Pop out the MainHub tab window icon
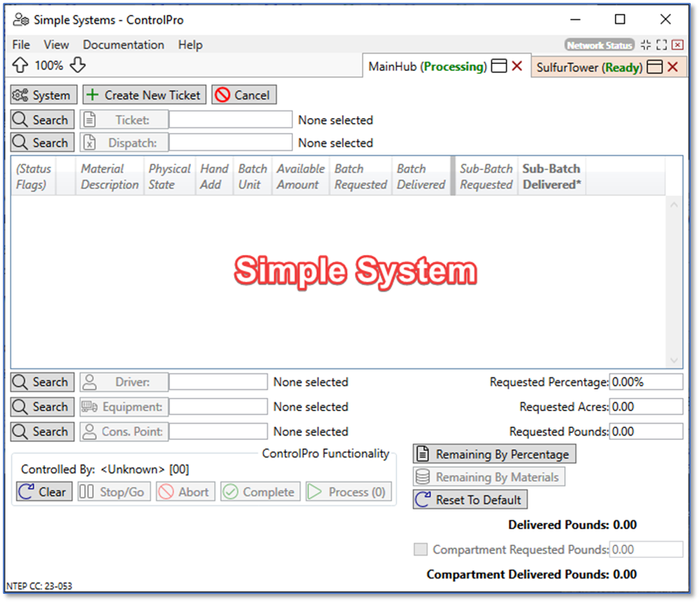The height and width of the screenshot is (603, 700). pyautogui.click(x=498, y=67)
